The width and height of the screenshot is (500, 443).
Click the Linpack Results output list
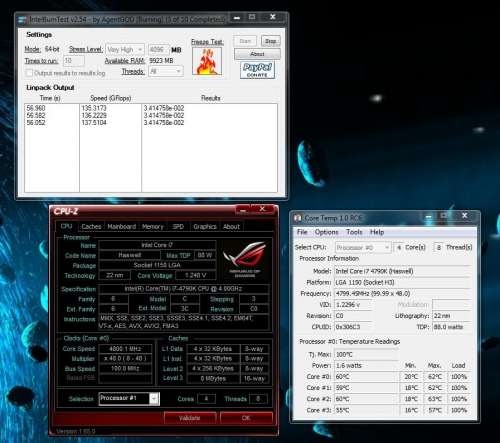pyautogui.click(x=209, y=148)
